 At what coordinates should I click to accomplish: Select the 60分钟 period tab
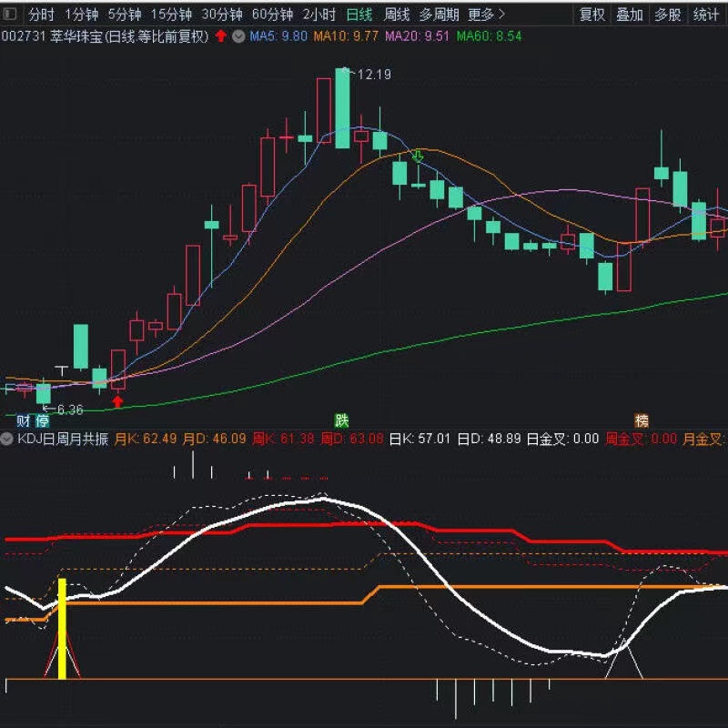[x=272, y=15]
